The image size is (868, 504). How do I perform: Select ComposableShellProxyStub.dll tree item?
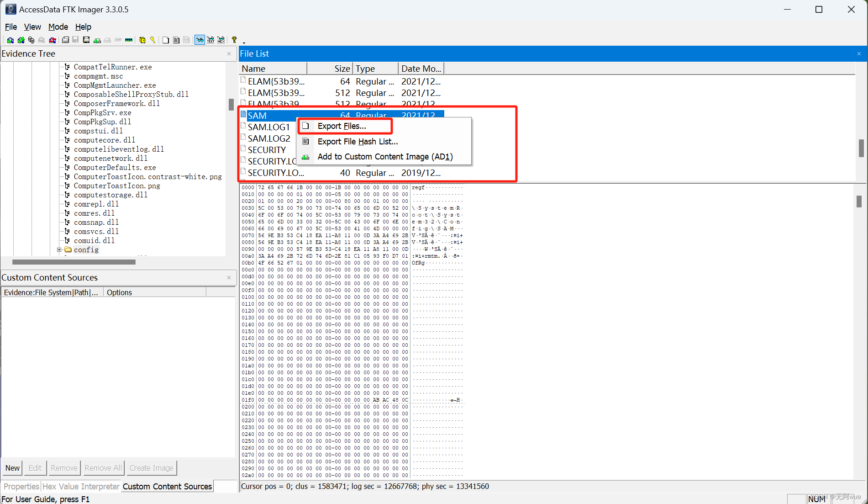tap(131, 95)
